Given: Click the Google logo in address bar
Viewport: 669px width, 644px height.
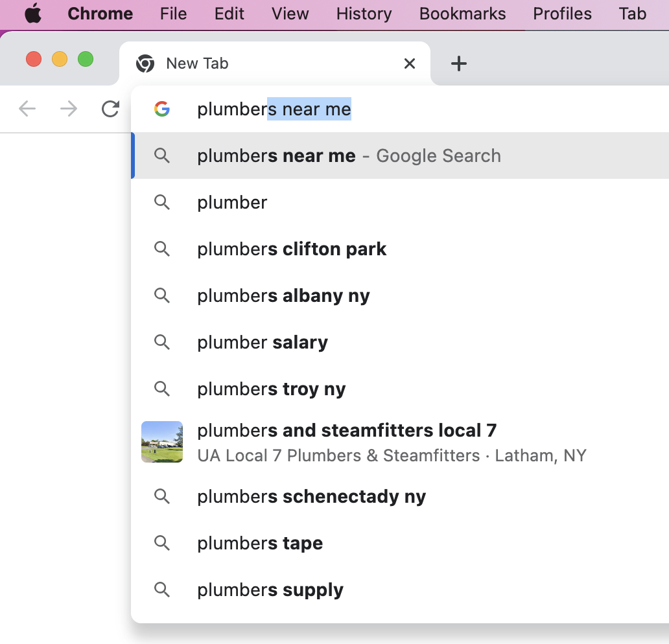Looking at the screenshot, I should [162, 109].
